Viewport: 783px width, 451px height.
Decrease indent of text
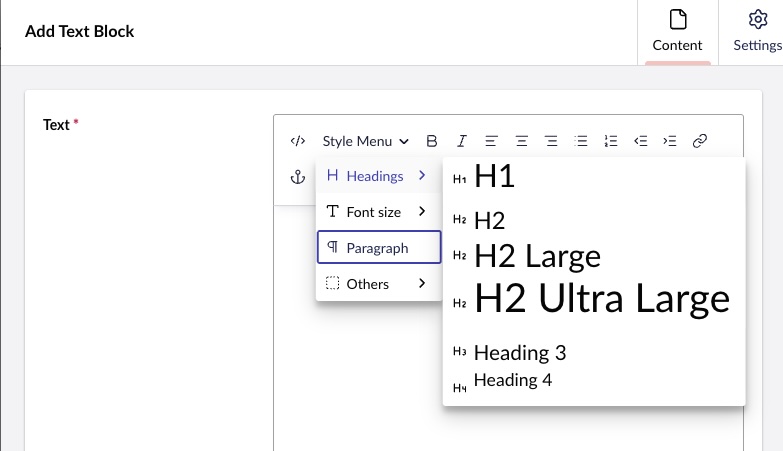coord(641,141)
